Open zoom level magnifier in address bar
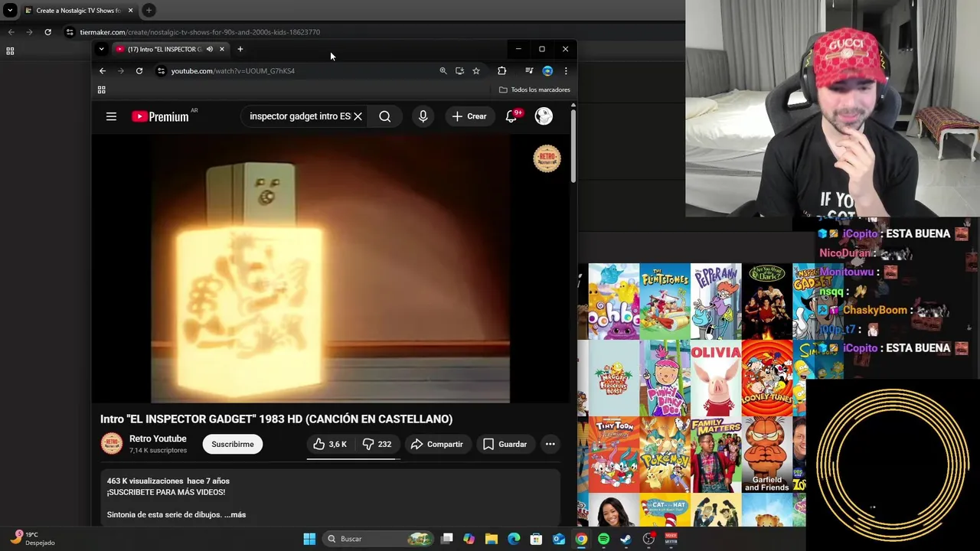Image resolution: width=980 pixels, height=551 pixels. [x=443, y=71]
